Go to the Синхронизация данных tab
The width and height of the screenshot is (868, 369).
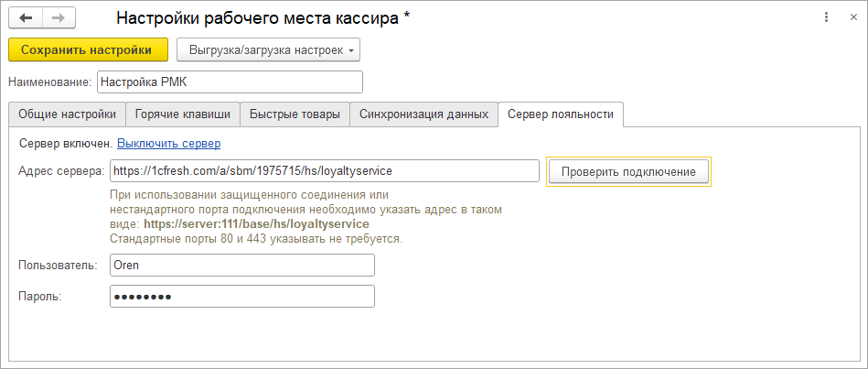(423, 114)
